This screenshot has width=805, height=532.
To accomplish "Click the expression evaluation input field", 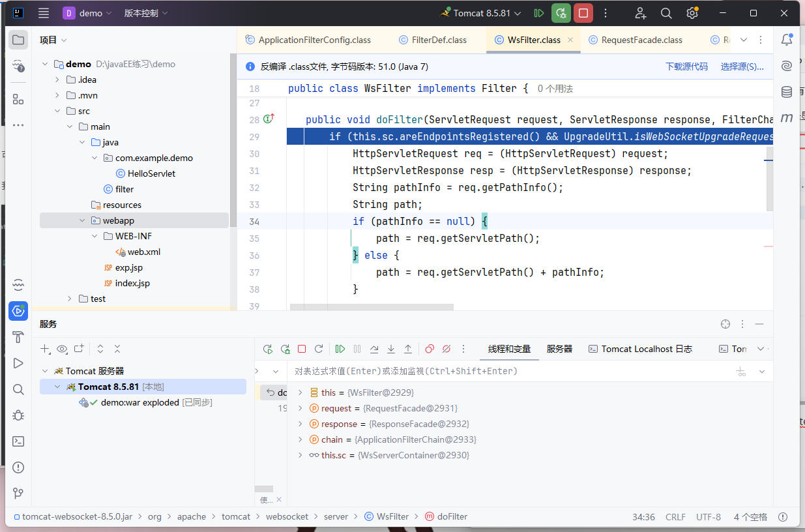I will 508,371.
